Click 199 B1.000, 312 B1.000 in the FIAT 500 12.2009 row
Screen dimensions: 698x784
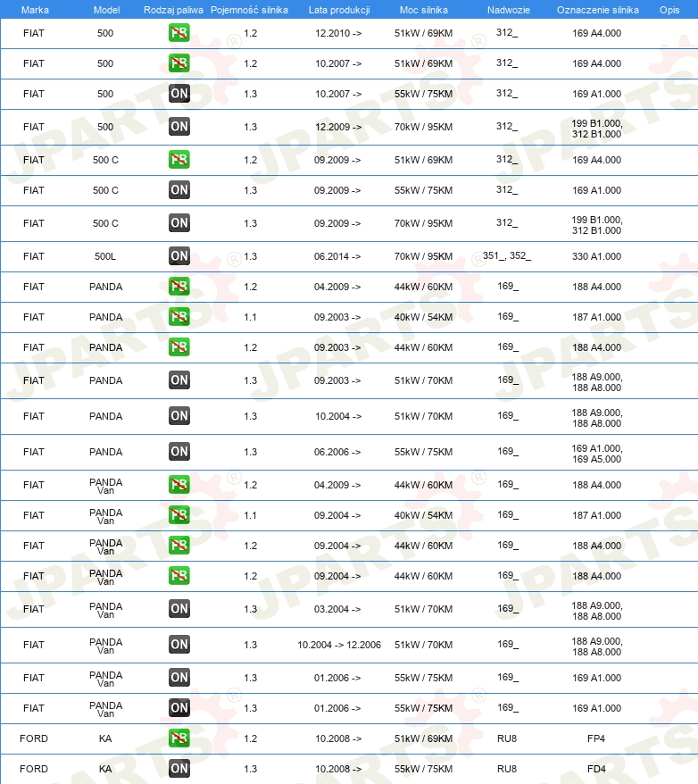coord(597,129)
